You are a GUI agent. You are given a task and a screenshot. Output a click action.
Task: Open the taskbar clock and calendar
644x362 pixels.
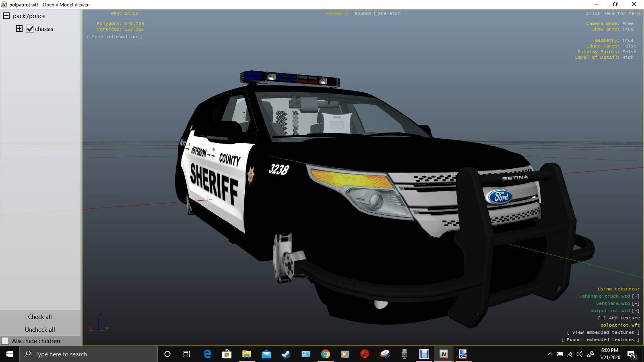point(609,354)
